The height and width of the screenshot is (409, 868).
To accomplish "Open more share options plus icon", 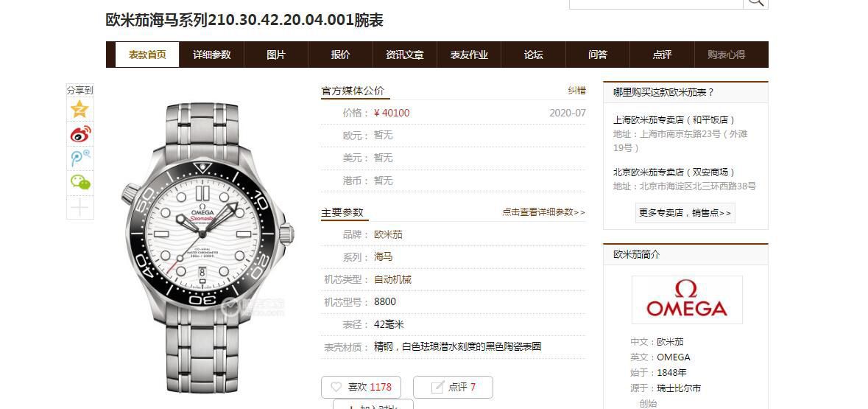I will [x=80, y=207].
